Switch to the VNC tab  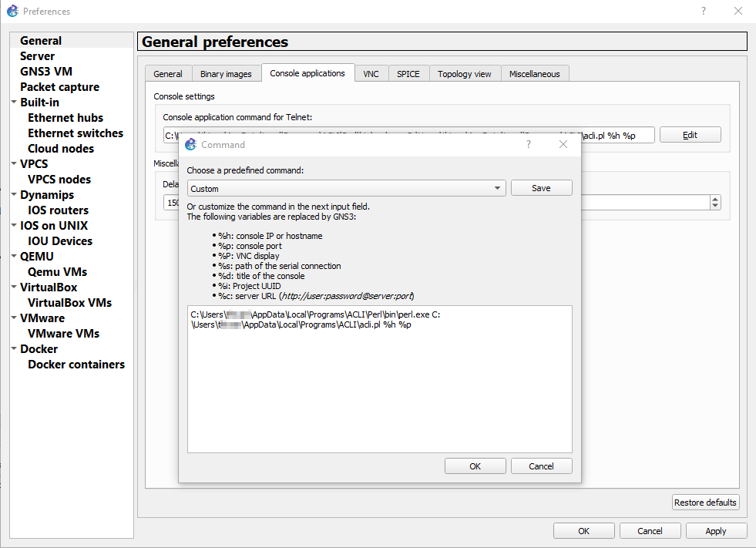tap(371, 74)
